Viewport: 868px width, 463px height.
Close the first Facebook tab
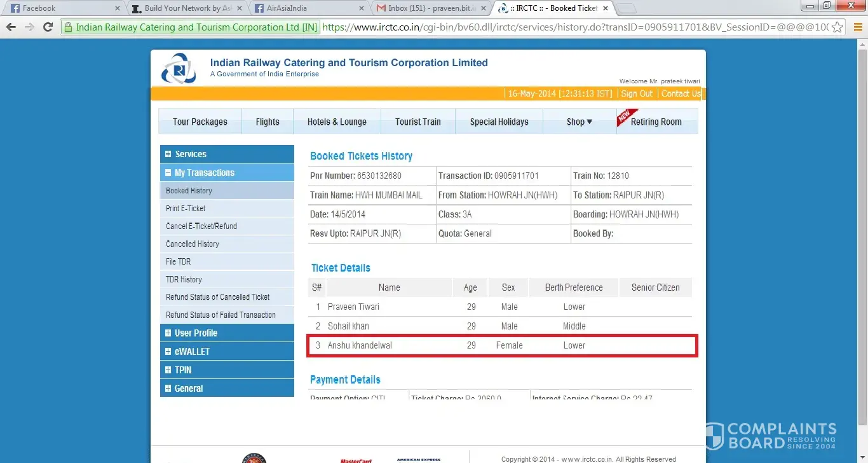pos(117,8)
